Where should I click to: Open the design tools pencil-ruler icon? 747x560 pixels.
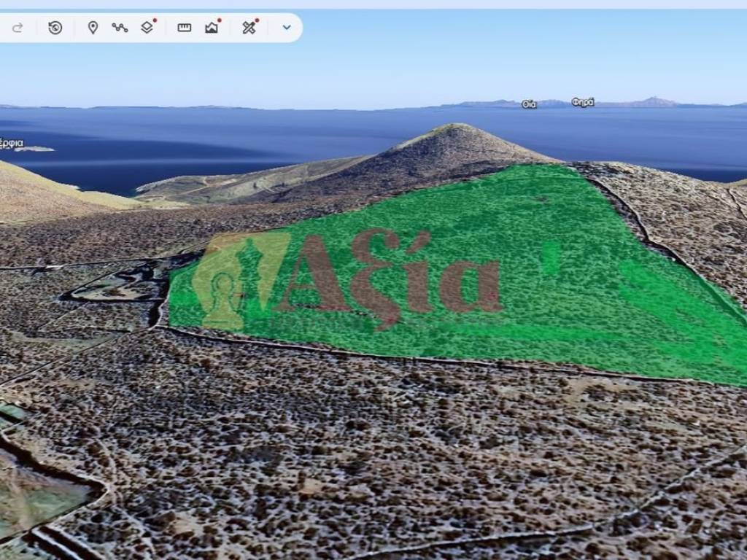pos(249,28)
